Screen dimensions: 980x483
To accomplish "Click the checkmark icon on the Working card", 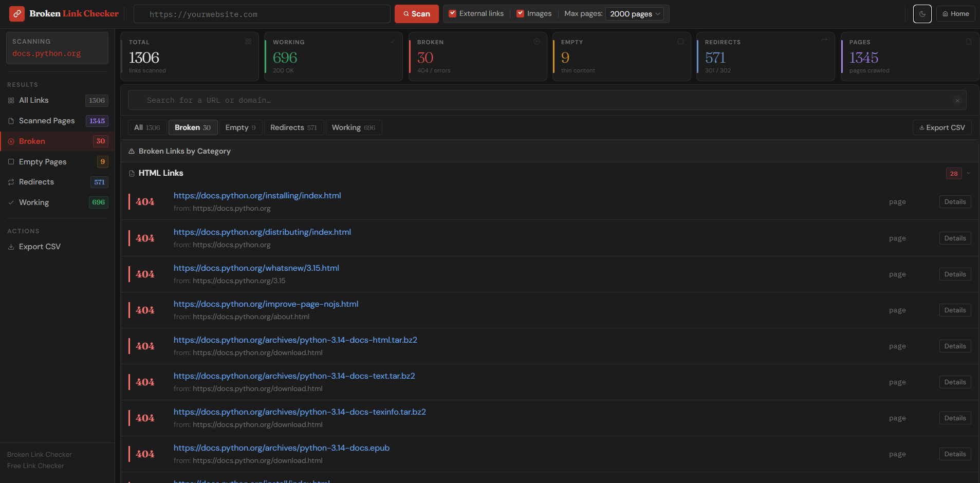I will click(x=392, y=41).
